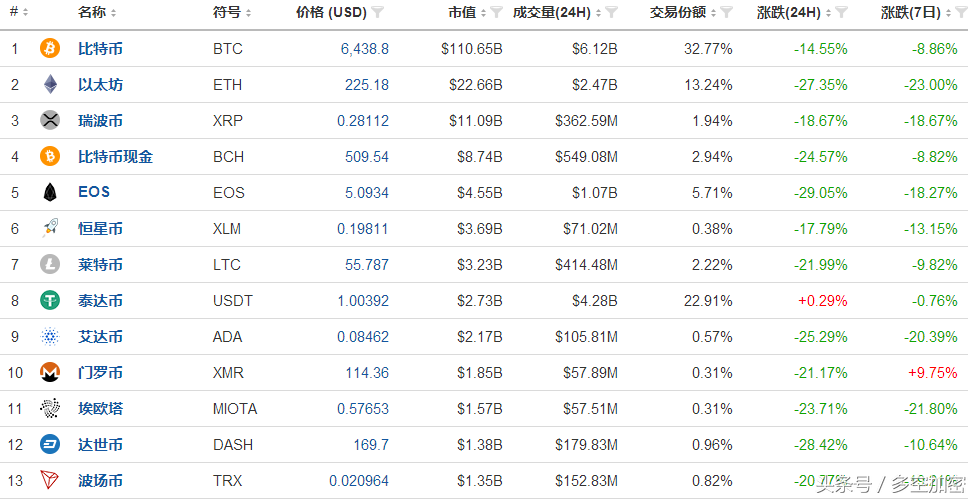Click the Ethereum diamond icon
This screenshot has height=501, width=978.
pyautogui.click(x=50, y=84)
